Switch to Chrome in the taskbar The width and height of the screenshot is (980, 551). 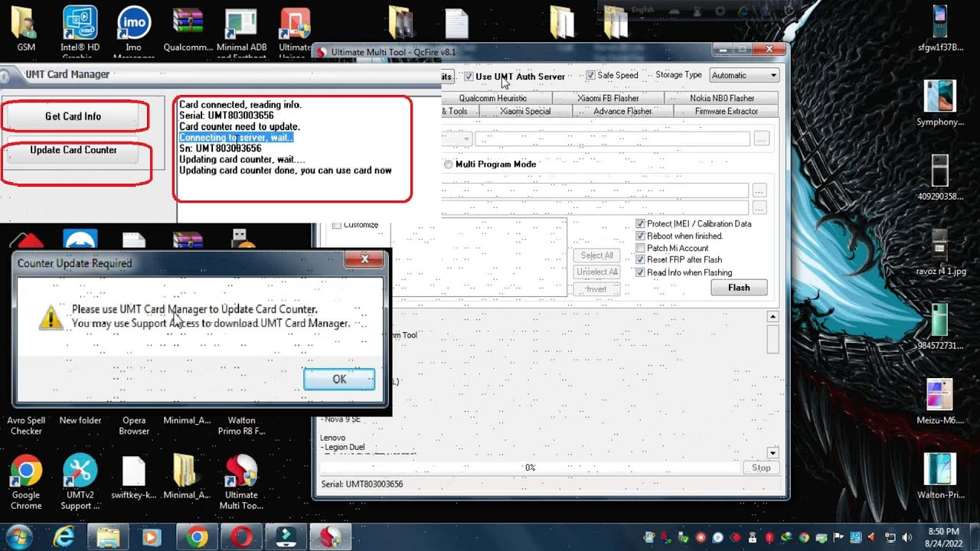pos(197,537)
